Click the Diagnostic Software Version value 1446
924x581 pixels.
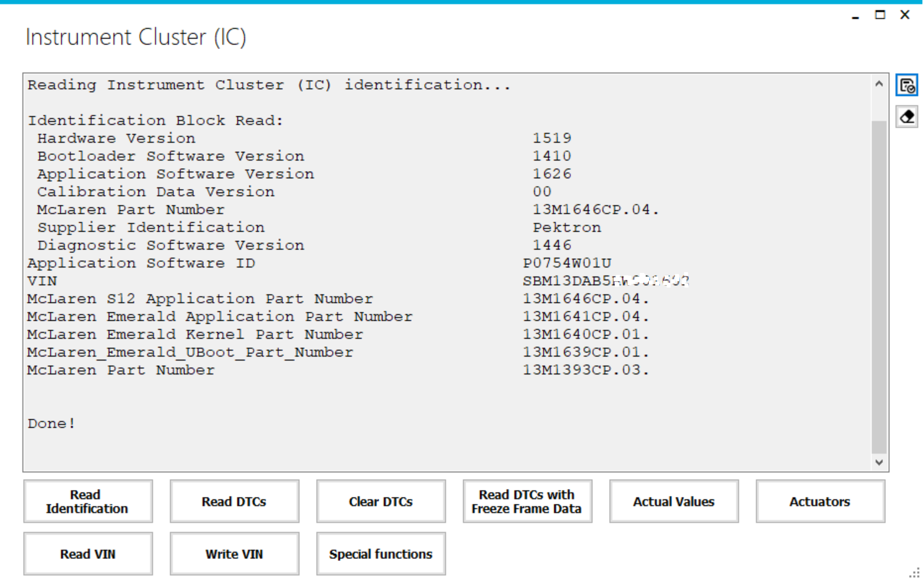552,246
